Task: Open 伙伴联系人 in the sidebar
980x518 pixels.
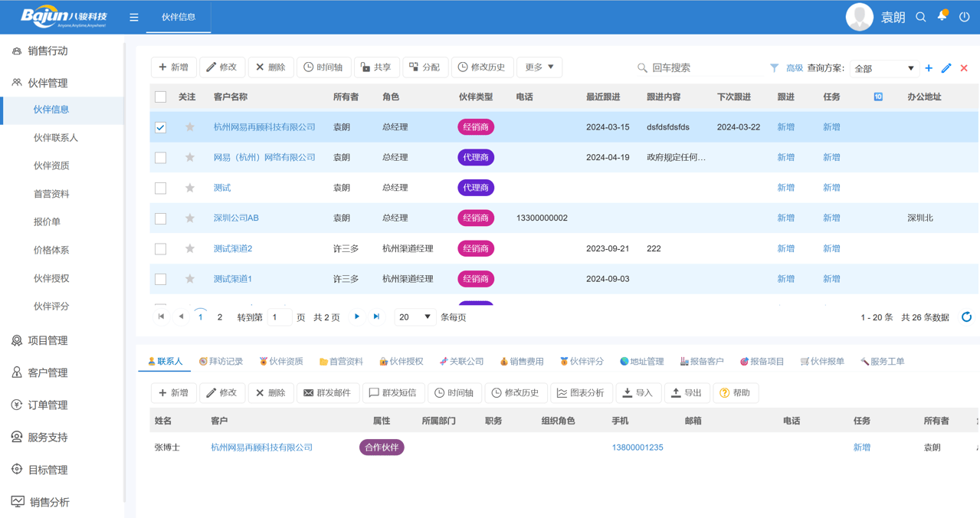Action: [x=56, y=138]
